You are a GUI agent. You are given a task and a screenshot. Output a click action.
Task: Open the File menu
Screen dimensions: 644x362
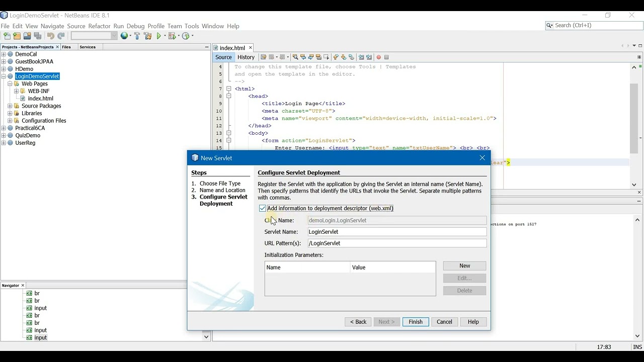5,26
